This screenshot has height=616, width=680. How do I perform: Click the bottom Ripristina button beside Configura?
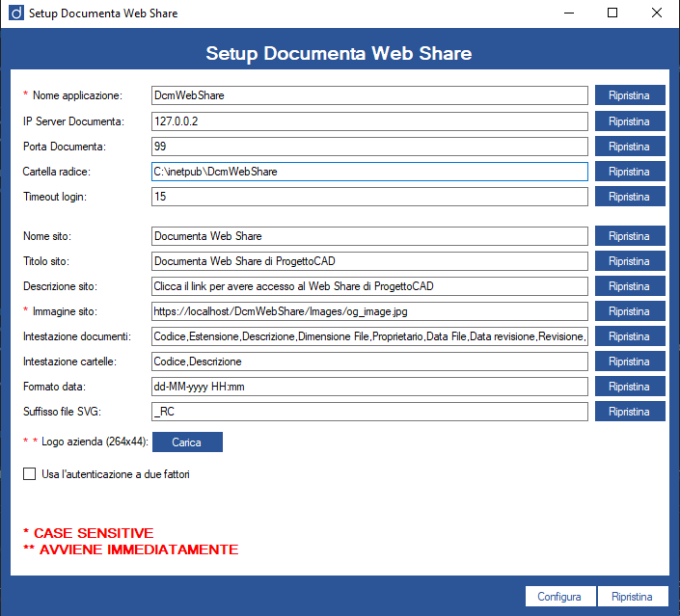pyautogui.click(x=633, y=597)
